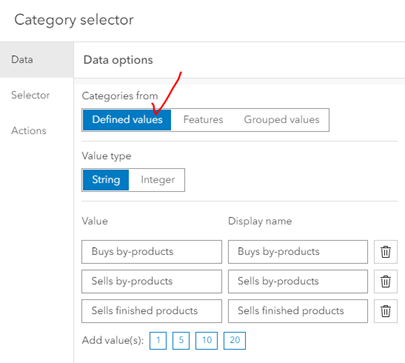Edit the Sells by-products Value field
This screenshot has width=405, height=363.
coord(152,281)
